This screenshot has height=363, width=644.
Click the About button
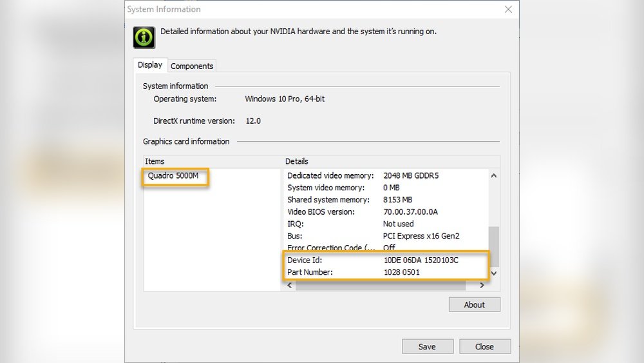[x=475, y=304]
